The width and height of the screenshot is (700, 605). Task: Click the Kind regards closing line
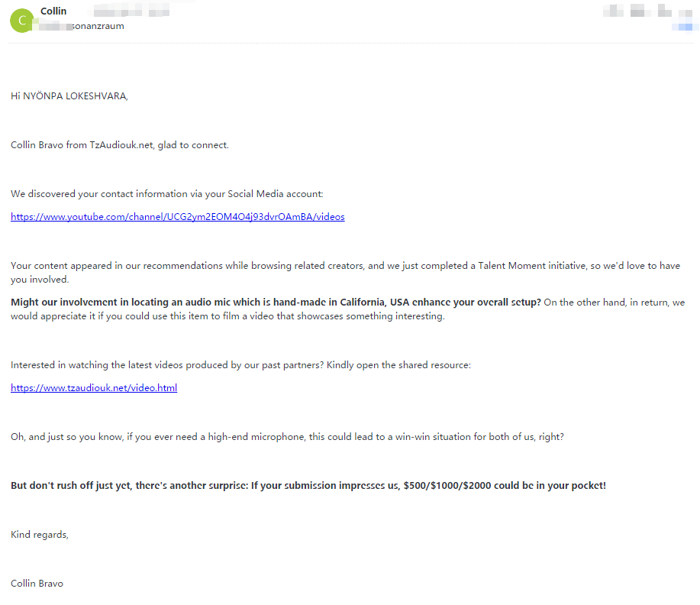[x=40, y=535]
